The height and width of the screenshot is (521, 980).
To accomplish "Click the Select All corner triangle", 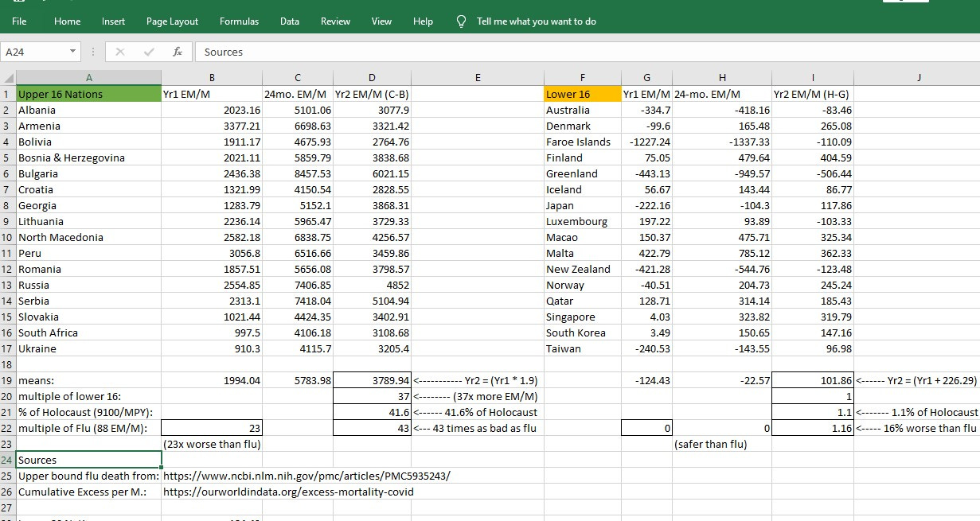I will point(9,78).
